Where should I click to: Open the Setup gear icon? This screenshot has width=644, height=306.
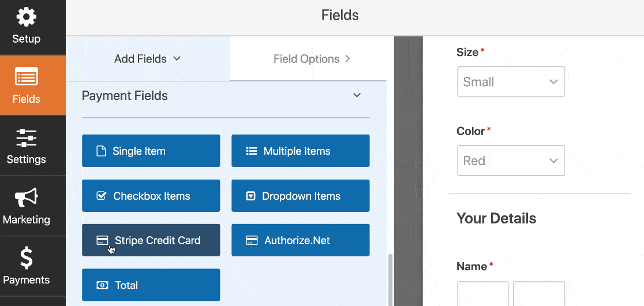[27, 17]
